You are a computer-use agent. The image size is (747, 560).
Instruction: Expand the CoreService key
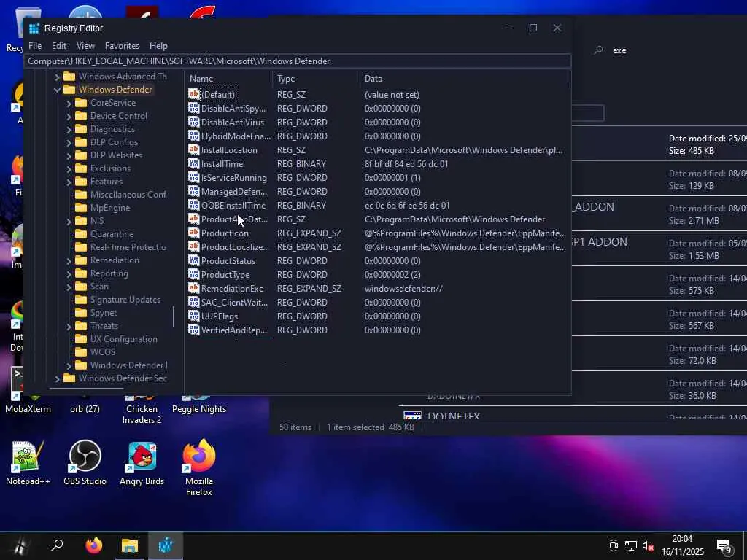69,103
